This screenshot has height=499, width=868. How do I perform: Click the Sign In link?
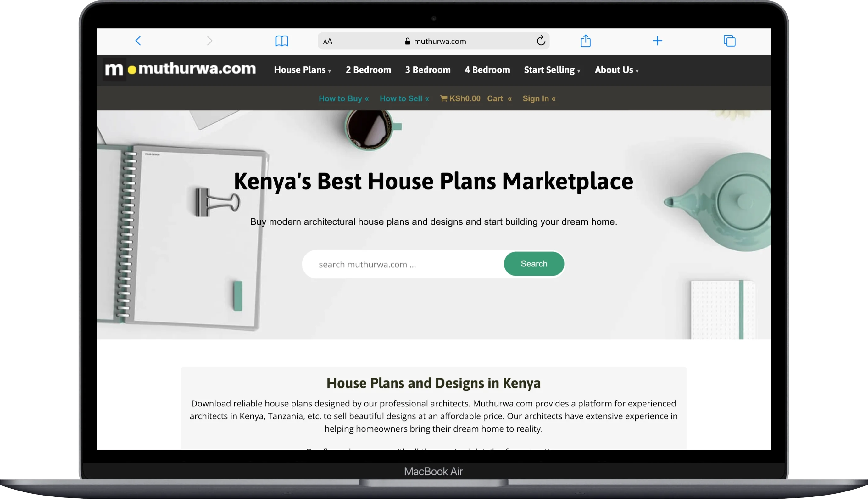(539, 99)
